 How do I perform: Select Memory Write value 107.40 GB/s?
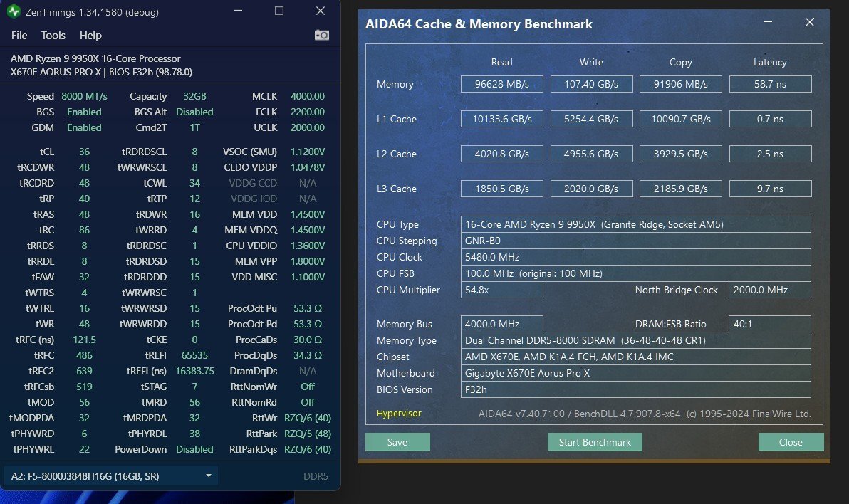coord(591,84)
